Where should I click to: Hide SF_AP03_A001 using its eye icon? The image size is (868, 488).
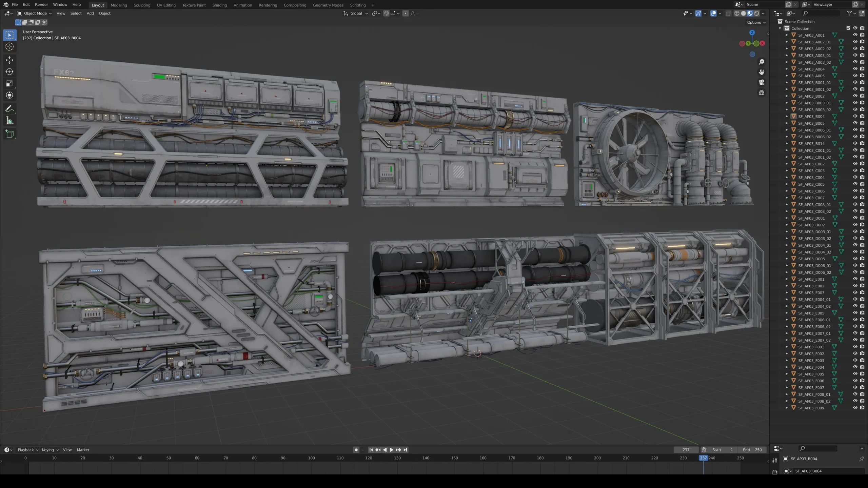point(855,35)
